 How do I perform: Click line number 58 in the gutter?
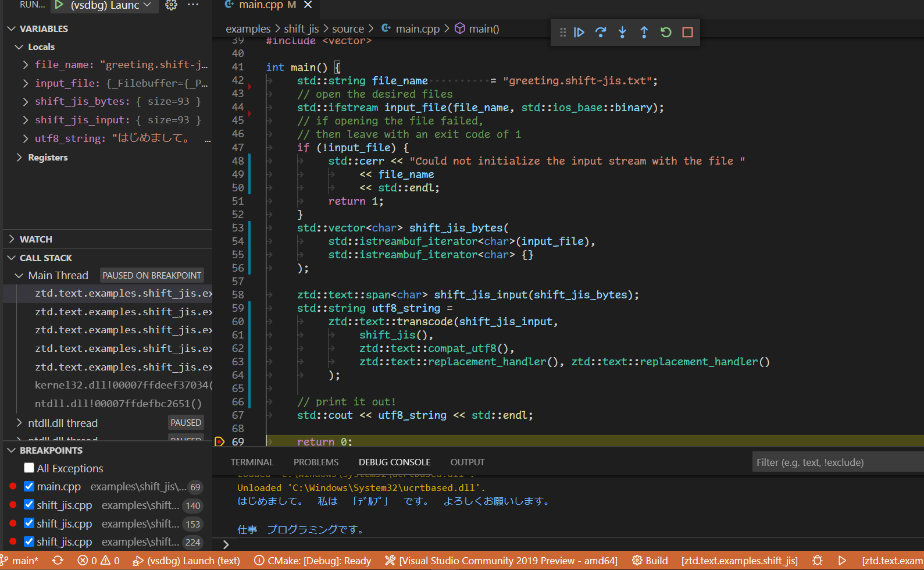tap(238, 295)
